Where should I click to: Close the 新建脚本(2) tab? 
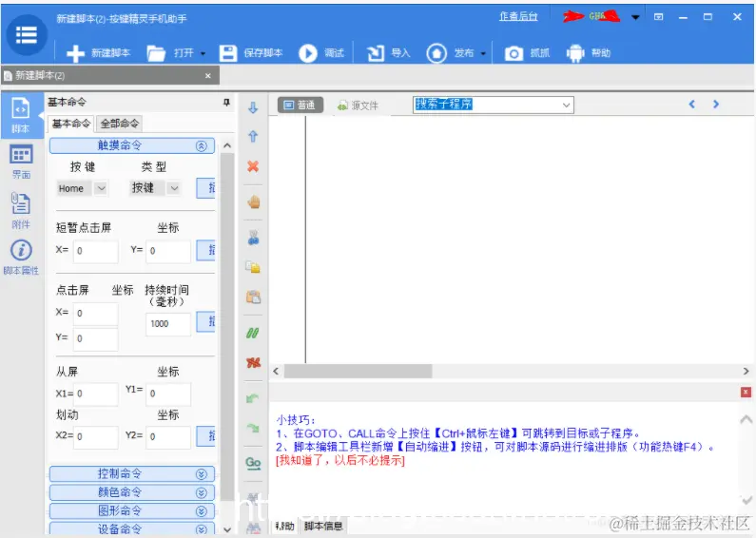point(208,76)
